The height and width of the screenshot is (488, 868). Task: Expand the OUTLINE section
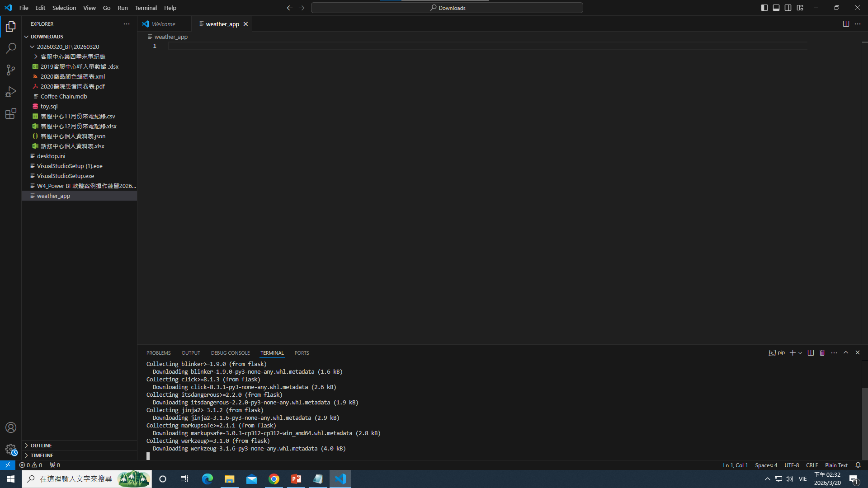pyautogui.click(x=41, y=446)
